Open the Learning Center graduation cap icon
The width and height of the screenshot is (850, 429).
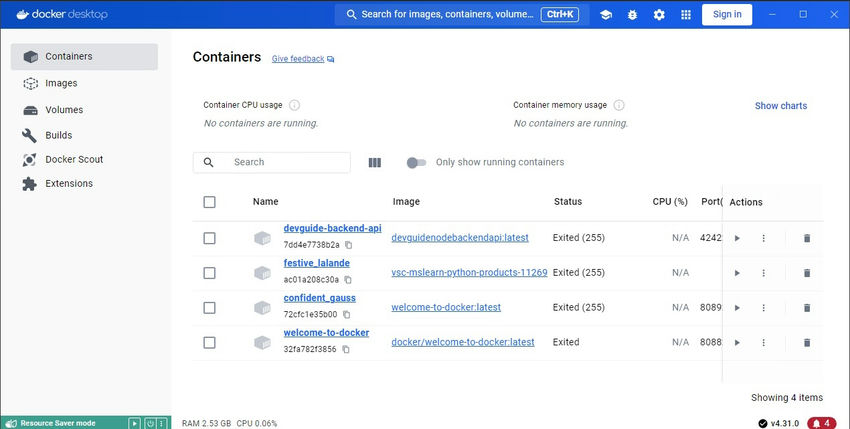click(x=606, y=14)
